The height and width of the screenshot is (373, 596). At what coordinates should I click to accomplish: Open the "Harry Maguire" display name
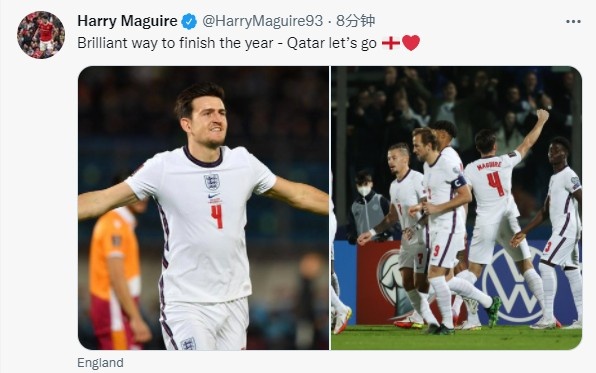tap(127, 21)
